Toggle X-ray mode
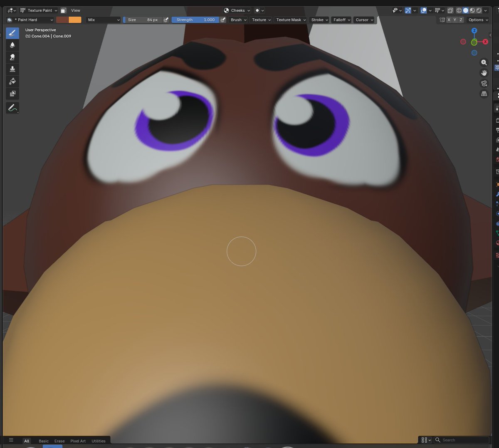The height and width of the screenshot is (448, 499). point(450,10)
